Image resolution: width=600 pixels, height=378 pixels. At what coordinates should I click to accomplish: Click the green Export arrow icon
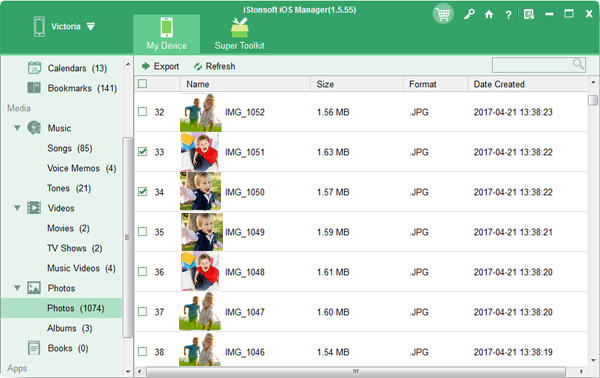pyautogui.click(x=145, y=66)
